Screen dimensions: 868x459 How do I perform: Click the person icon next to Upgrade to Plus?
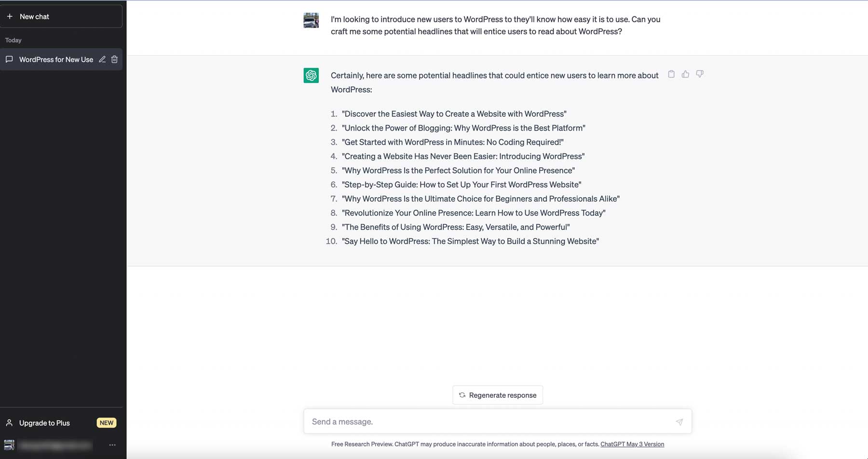(10, 423)
